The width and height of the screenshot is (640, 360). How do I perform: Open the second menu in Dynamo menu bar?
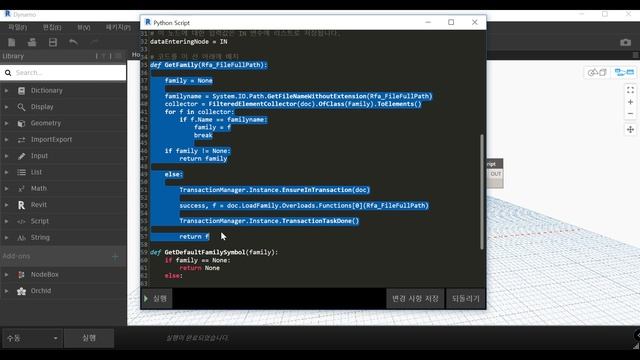pyautogui.click(x=52, y=27)
